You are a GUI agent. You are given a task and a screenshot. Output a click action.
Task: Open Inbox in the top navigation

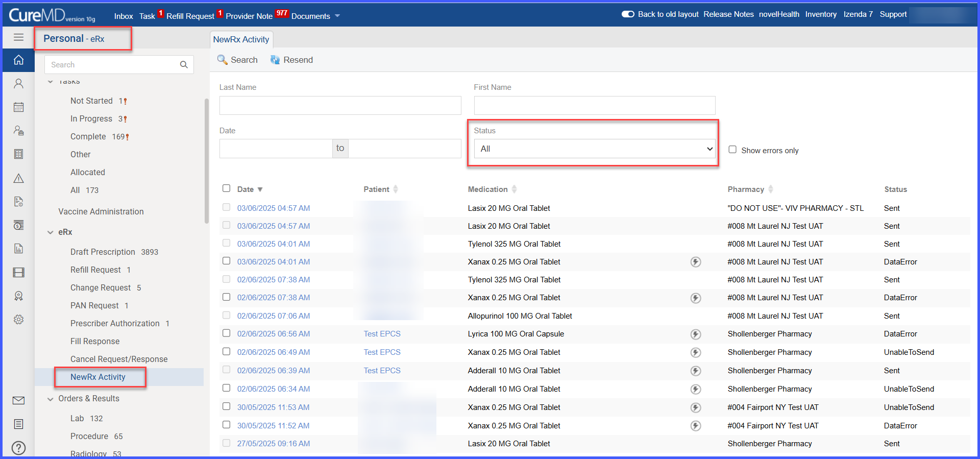[x=124, y=16]
